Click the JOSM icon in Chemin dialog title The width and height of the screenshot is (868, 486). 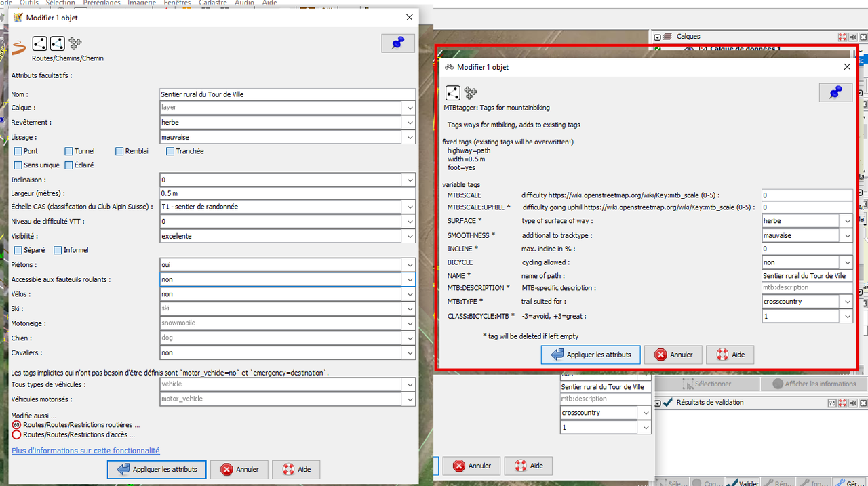pyautogui.click(x=18, y=18)
